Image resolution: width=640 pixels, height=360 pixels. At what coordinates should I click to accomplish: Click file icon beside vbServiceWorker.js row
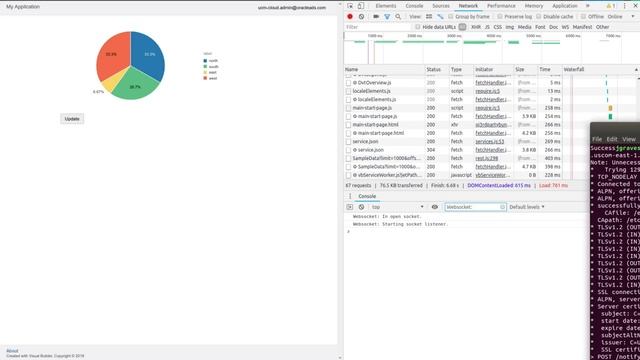tap(348, 175)
